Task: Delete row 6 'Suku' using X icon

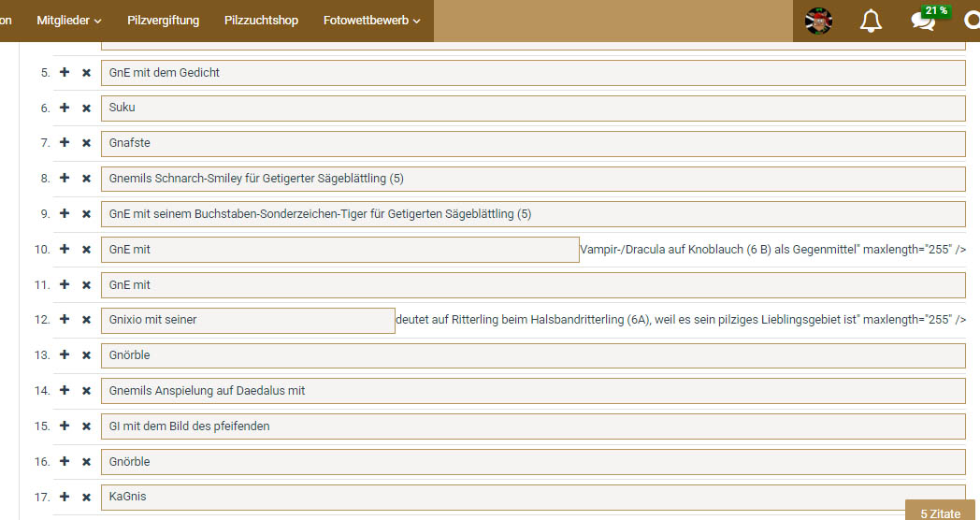Action: point(86,108)
